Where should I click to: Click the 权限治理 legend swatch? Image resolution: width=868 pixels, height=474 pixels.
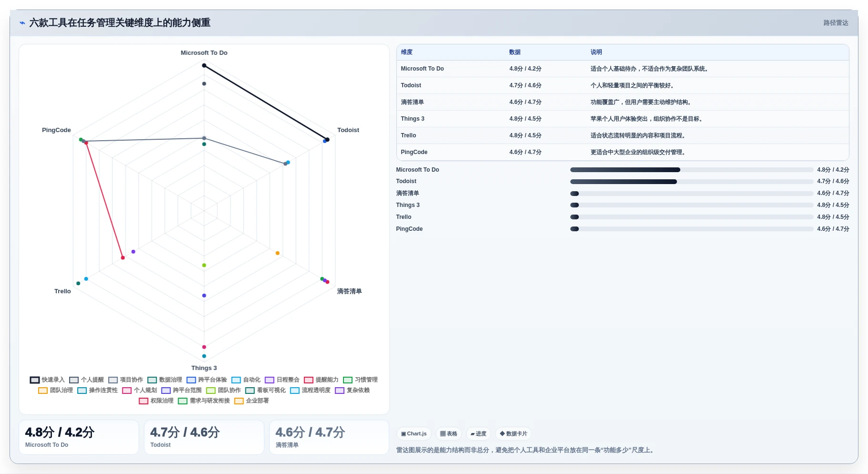point(143,401)
